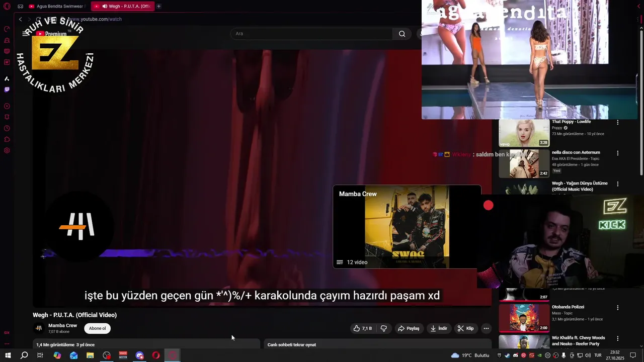Viewport: 644px width, 362px height.
Task: Open nella disco con Aeternum thumbnail
Action: pyautogui.click(x=524, y=163)
